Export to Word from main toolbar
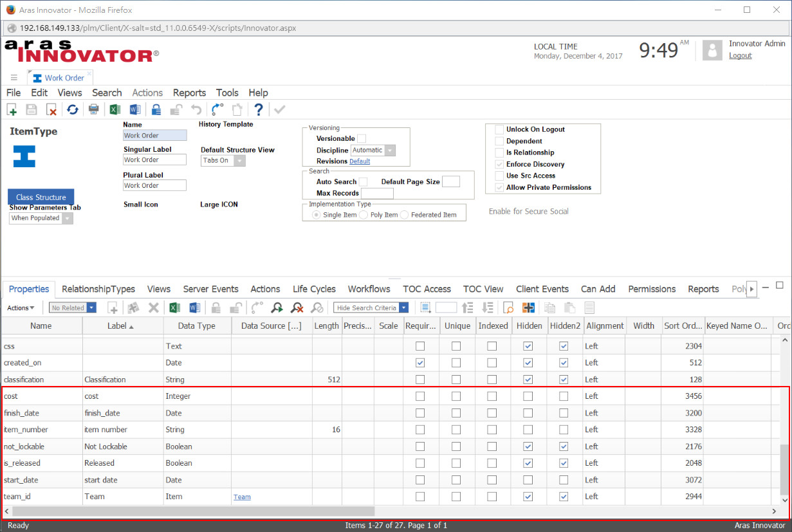Screen dimensions: 792x532 [x=135, y=109]
